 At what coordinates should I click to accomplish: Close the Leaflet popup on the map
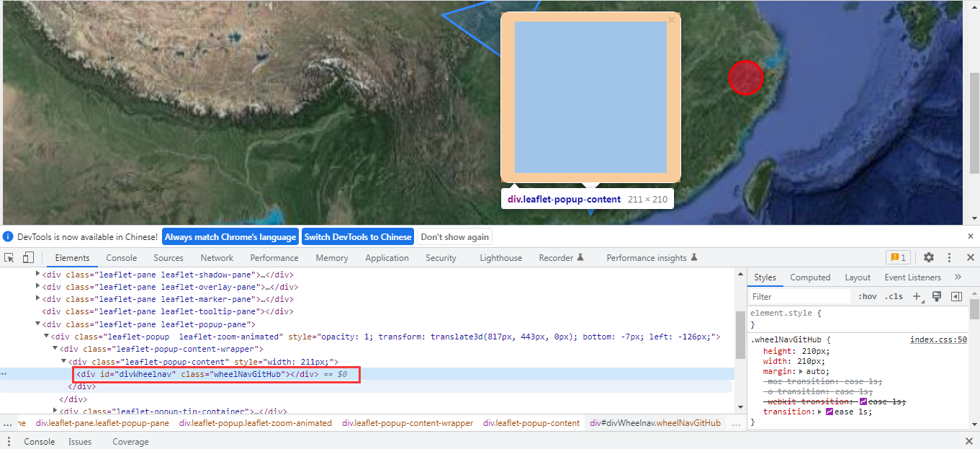click(x=672, y=20)
